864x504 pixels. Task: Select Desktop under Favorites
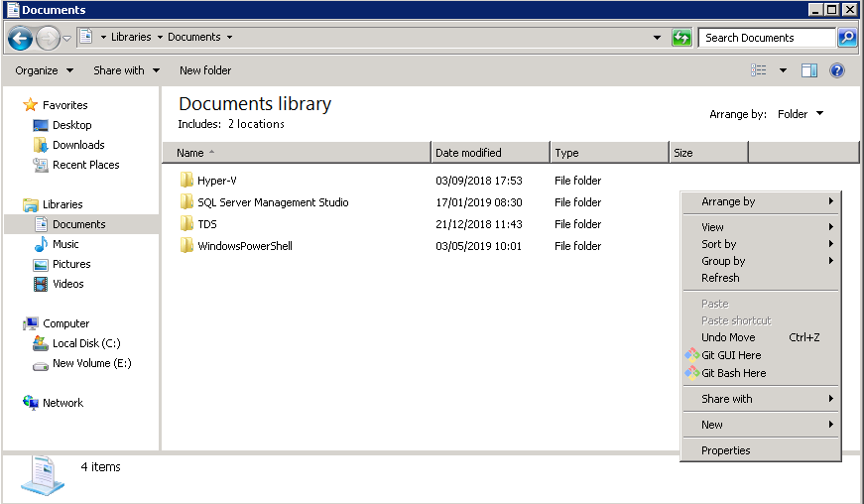tap(72, 125)
